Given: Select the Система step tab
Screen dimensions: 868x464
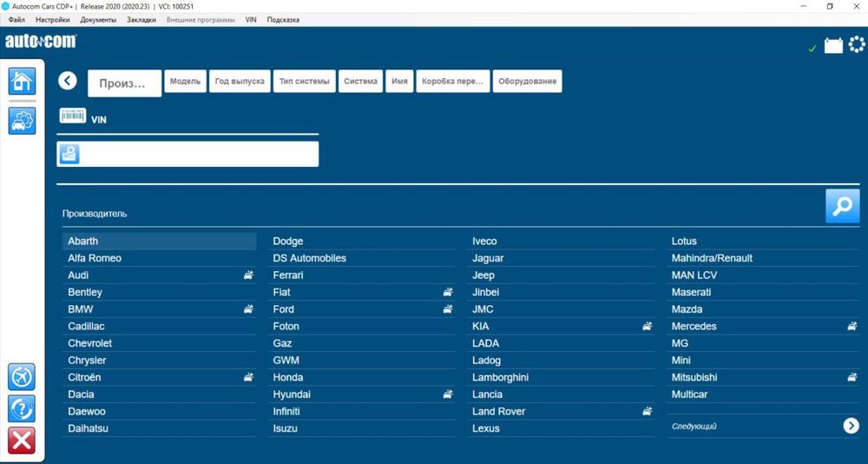Looking at the screenshot, I should [x=360, y=81].
